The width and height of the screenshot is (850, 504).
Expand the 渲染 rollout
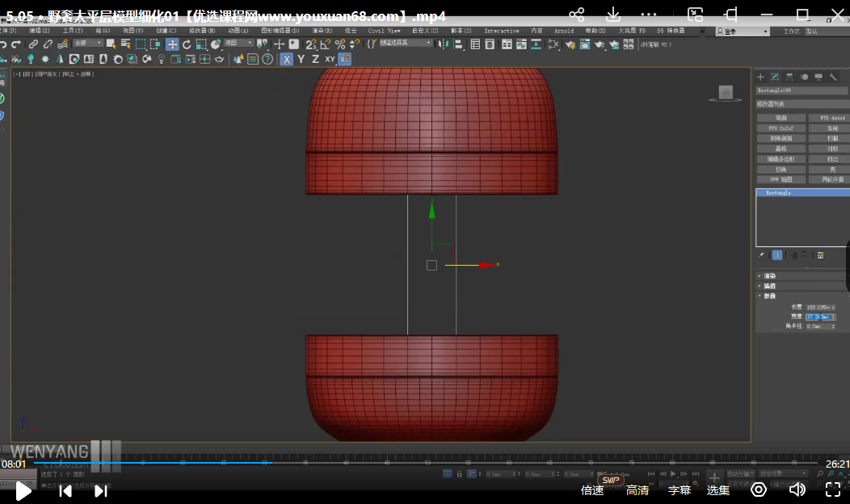[x=770, y=275]
